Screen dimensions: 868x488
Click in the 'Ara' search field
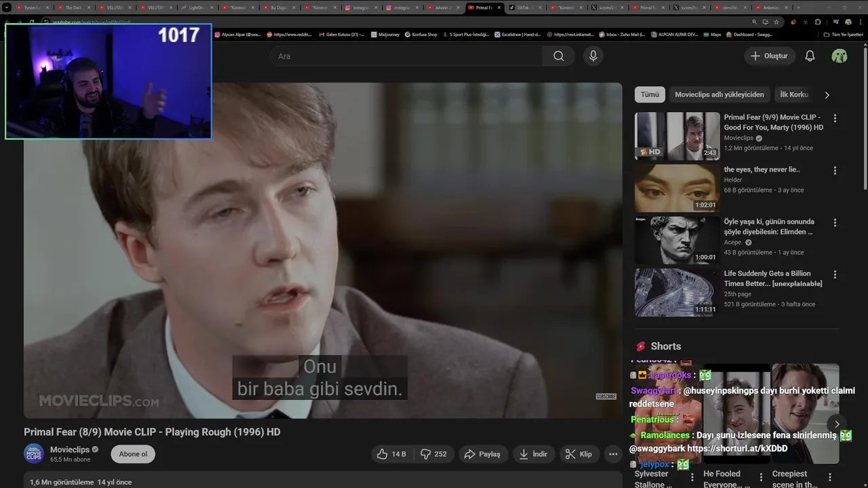407,56
